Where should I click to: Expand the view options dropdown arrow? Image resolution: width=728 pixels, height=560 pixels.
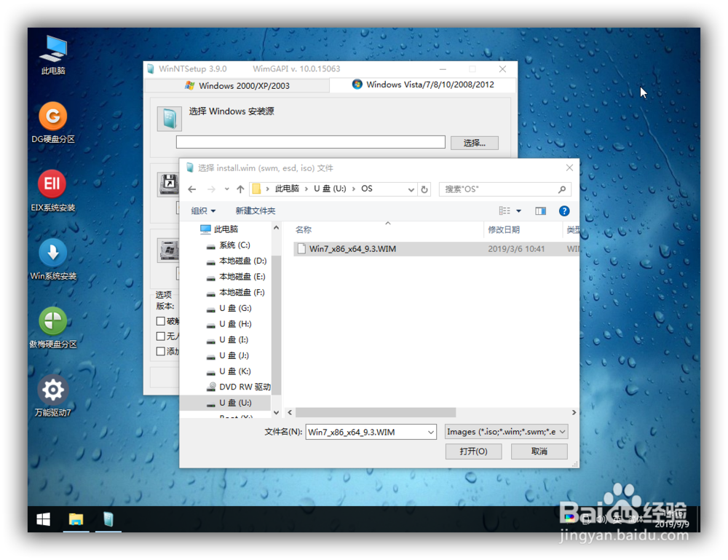pos(518,211)
